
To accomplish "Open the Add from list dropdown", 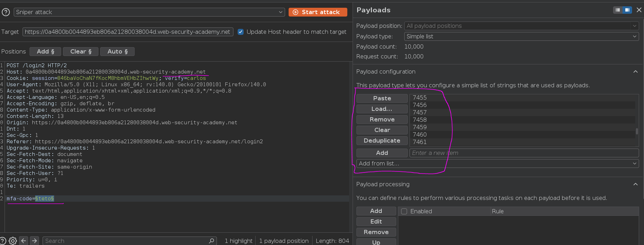I will tap(497, 163).
